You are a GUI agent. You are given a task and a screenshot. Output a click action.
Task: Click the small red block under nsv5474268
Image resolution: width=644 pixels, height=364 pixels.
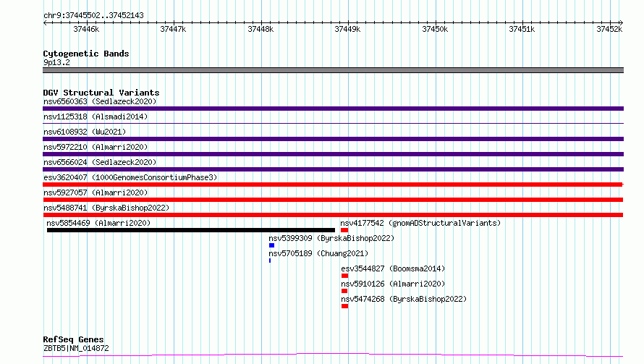click(x=344, y=306)
